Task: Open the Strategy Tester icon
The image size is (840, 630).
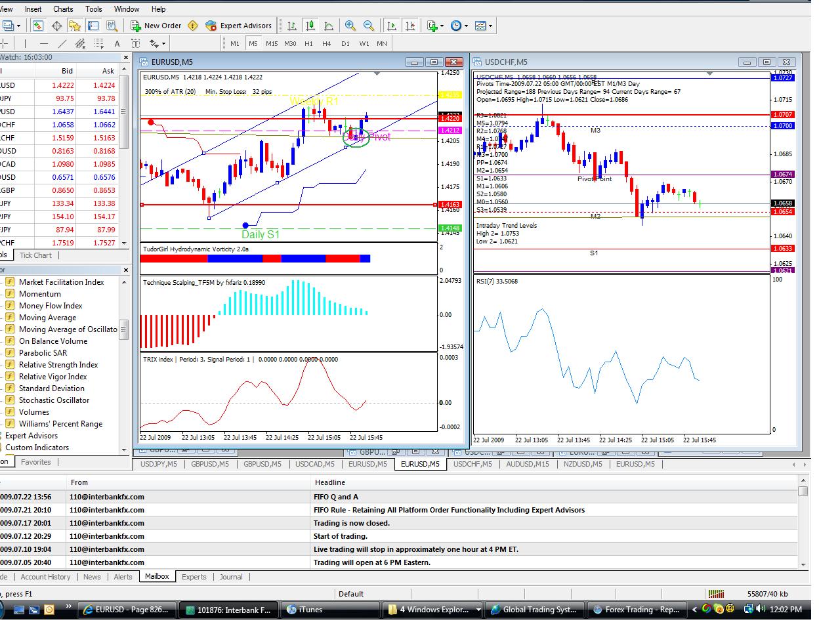Action: click(112, 26)
